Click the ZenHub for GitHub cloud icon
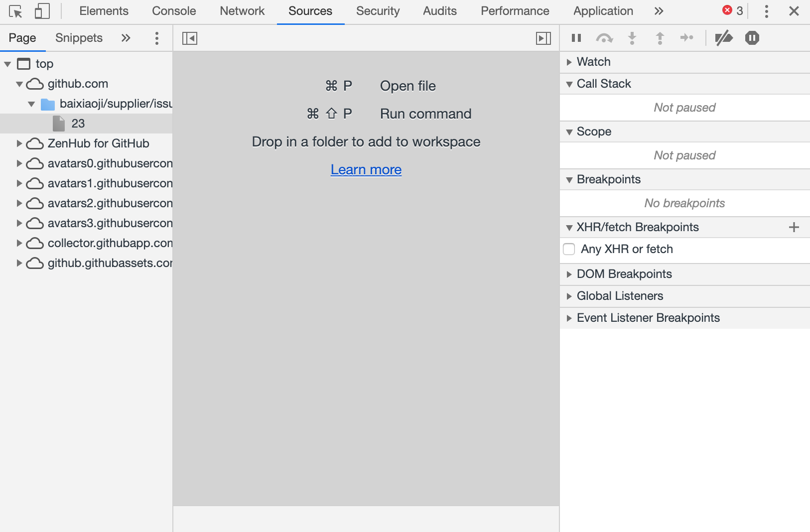The height and width of the screenshot is (532, 810). (x=35, y=143)
